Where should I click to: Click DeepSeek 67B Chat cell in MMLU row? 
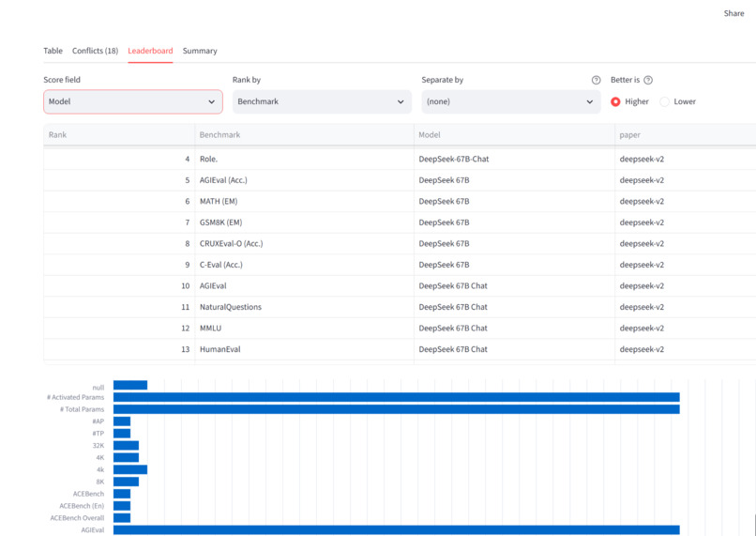tap(514, 328)
